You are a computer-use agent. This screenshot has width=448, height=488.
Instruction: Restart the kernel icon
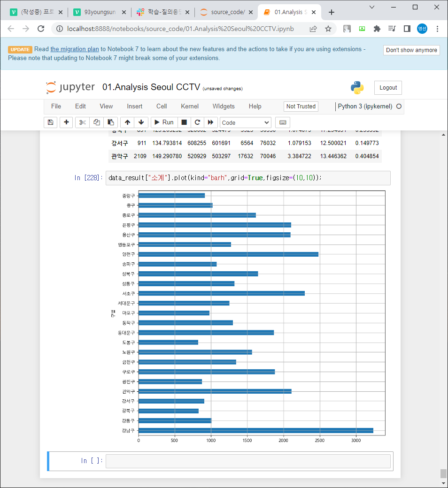[197, 122]
